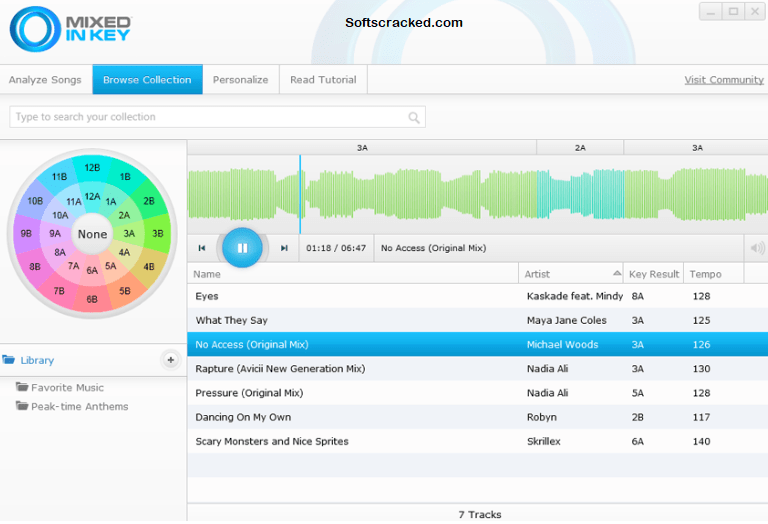This screenshot has width=768, height=524.
Task: Select key 4A on the Camelot wheel
Action: (x=124, y=252)
